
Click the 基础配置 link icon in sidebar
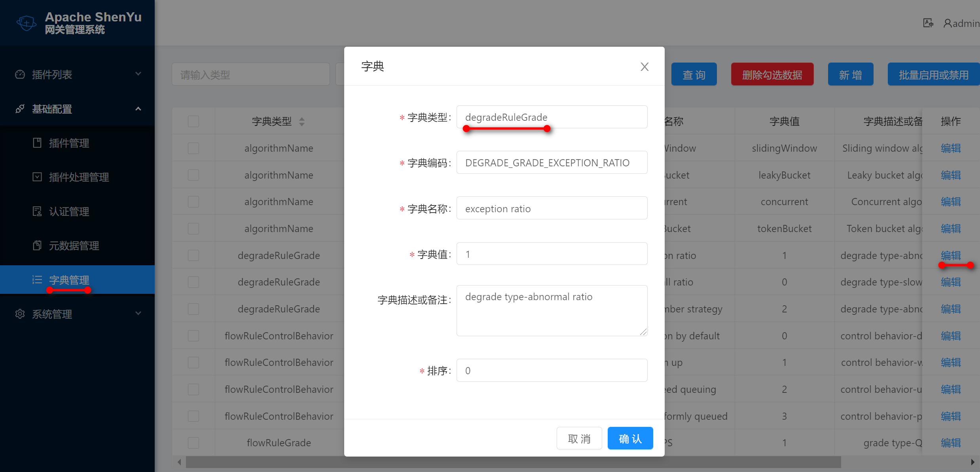tap(19, 108)
